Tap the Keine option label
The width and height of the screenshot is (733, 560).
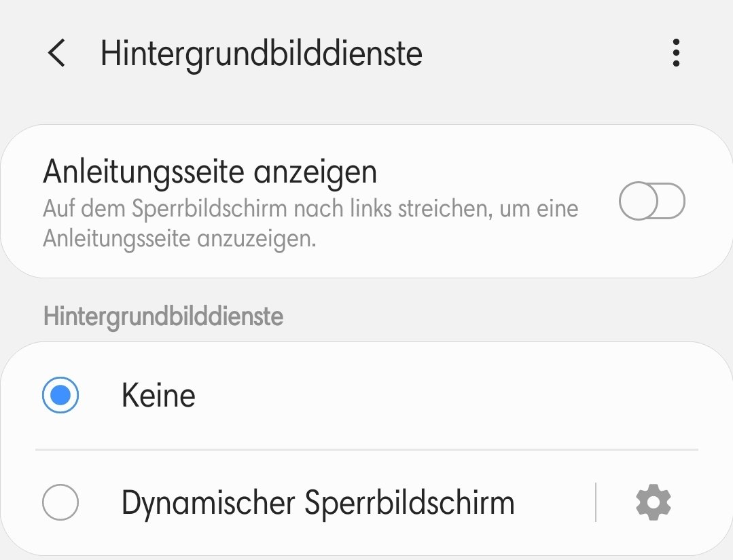[158, 396]
